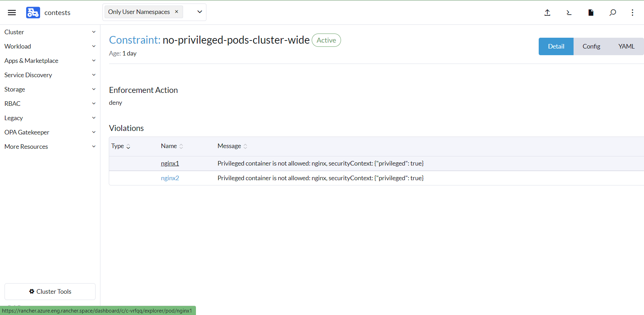The image size is (644, 315).
Task: Open the namespace filter dropdown
Action: click(199, 12)
